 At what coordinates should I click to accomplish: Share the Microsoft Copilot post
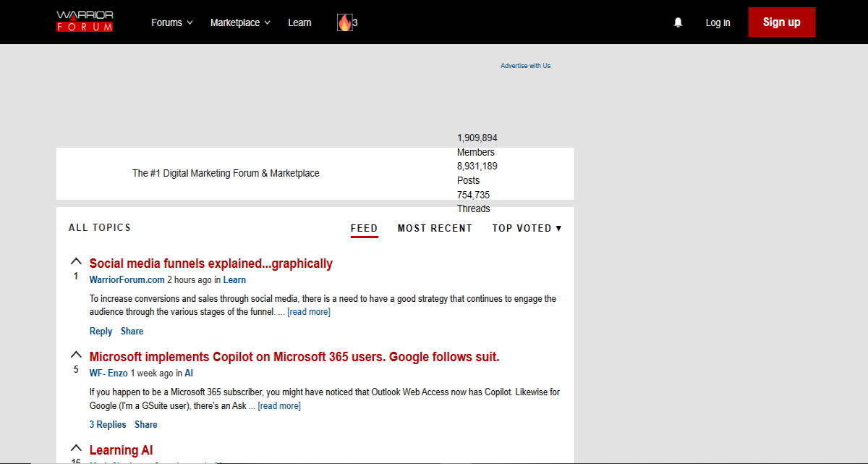[146, 425]
